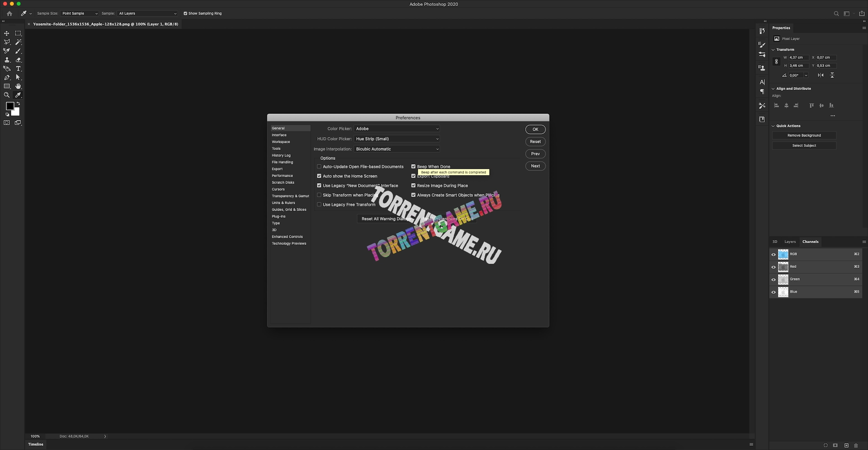The width and height of the screenshot is (868, 450).
Task: Activate the Hand tool
Action: [x=18, y=86]
